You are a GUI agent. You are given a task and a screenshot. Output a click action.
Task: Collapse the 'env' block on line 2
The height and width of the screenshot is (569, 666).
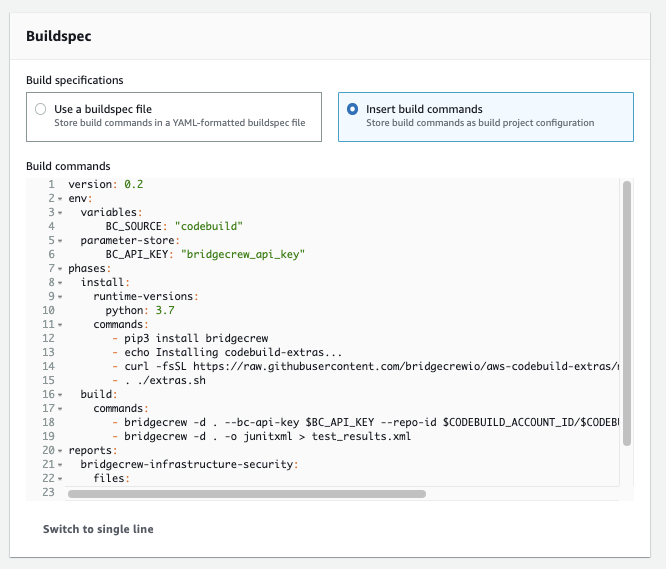coord(60,199)
